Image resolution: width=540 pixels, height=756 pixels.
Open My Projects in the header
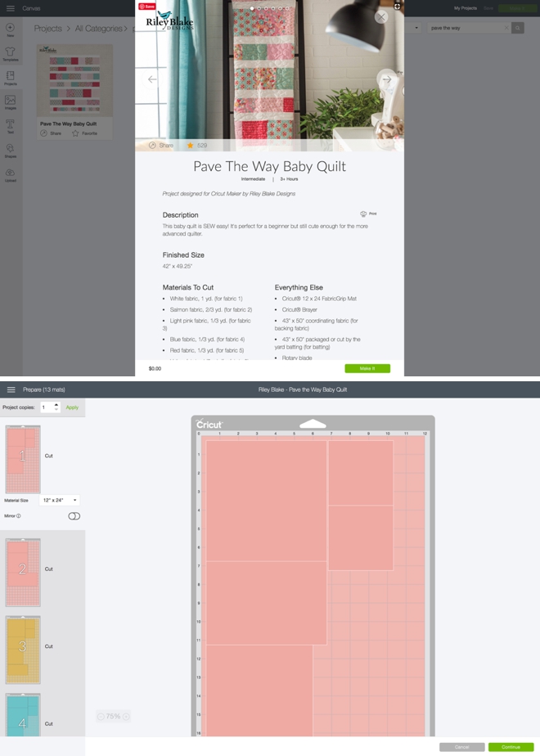click(466, 8)
